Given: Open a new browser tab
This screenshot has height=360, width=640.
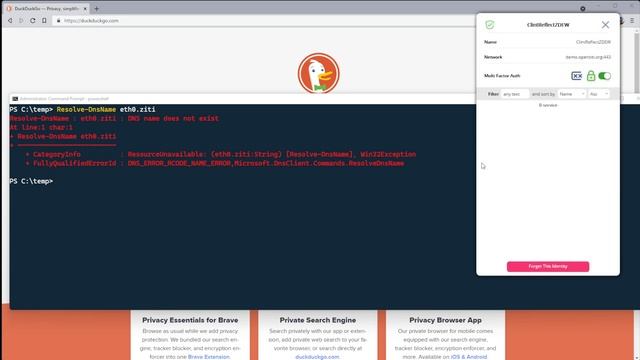Looking at the screenshot, I should click(x=97, y=9).
